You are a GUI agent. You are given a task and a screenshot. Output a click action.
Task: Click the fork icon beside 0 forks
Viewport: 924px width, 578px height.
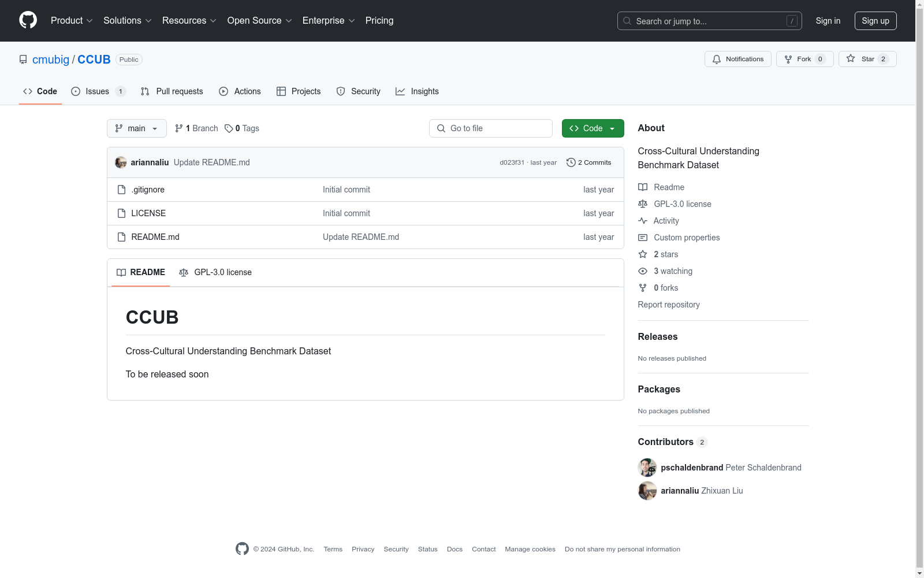(643, 288)
